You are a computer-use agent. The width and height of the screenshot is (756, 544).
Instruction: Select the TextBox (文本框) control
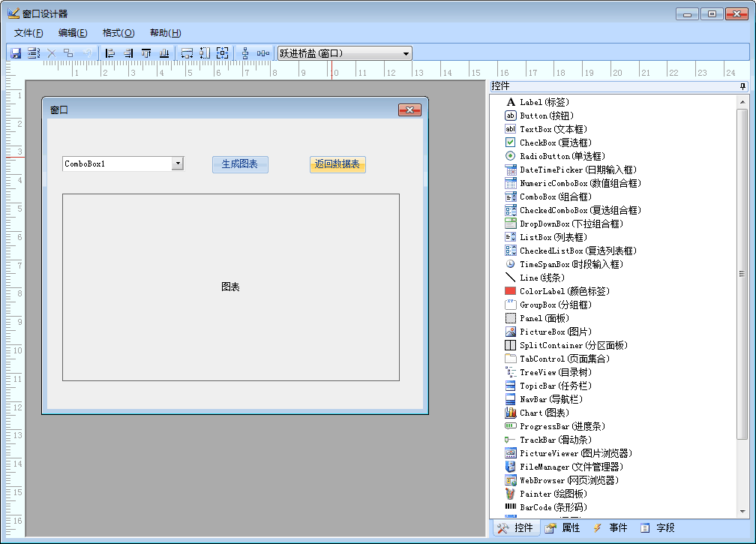tap(546, 129)
